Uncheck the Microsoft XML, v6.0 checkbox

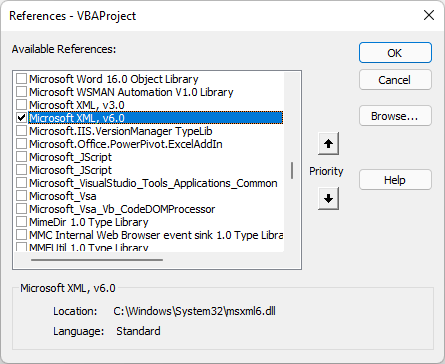pyautogui.click(x=22, y=118)
